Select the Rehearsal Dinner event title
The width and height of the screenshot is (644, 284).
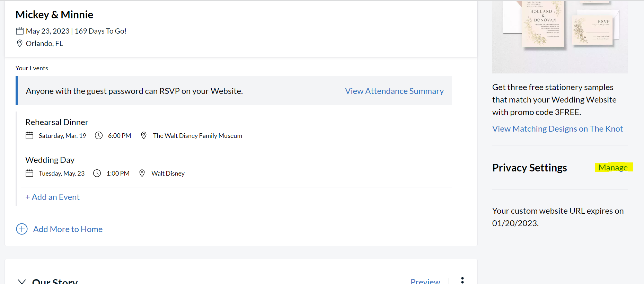[57, 122]
